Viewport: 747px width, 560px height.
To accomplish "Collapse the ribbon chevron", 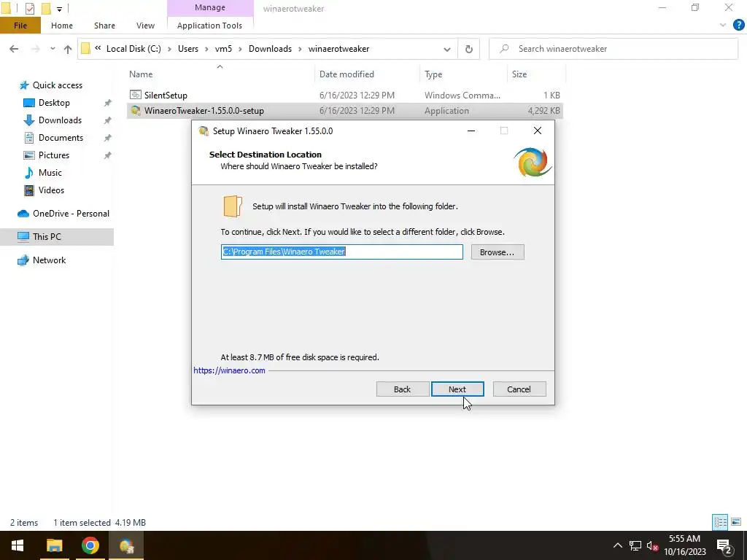I will tap(723, 26).
